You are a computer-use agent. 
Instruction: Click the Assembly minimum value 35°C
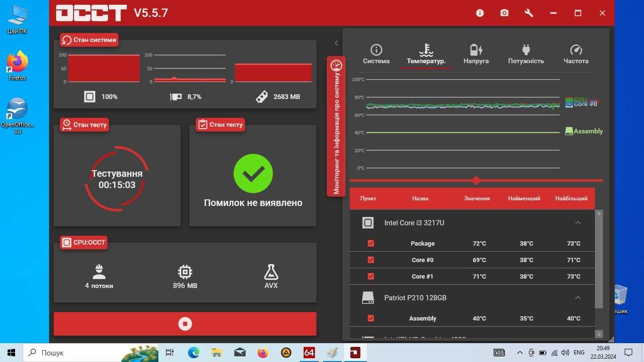click(527, 318)
